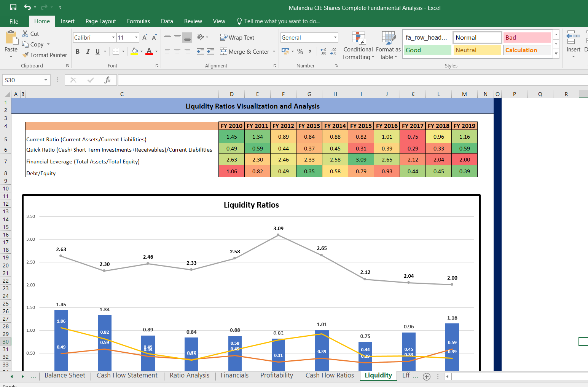Open font color dropdown arrow
This screenshot has width=588, height=387.
pyautogui.click(x=156, y=51)
